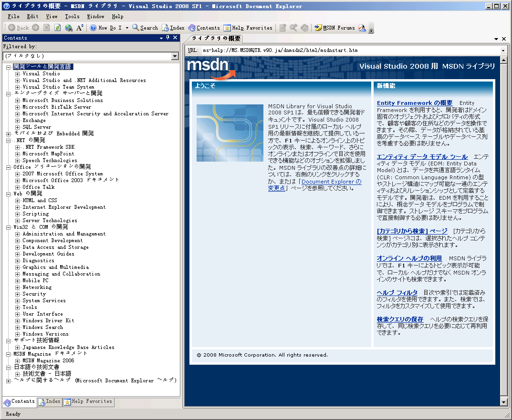Open the オンライン ヘルプの利用 link
This screenshot has height=420, width=512.
pos(409,258)
